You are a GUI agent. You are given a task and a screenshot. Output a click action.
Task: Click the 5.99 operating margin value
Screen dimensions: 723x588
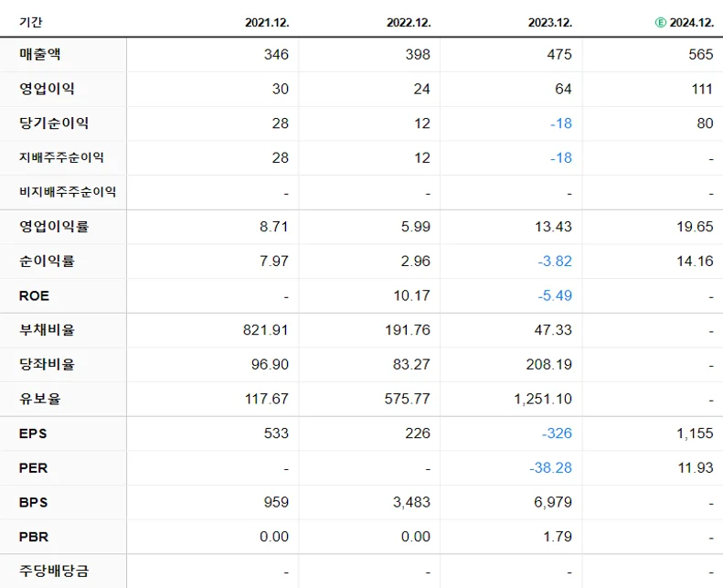416,227
